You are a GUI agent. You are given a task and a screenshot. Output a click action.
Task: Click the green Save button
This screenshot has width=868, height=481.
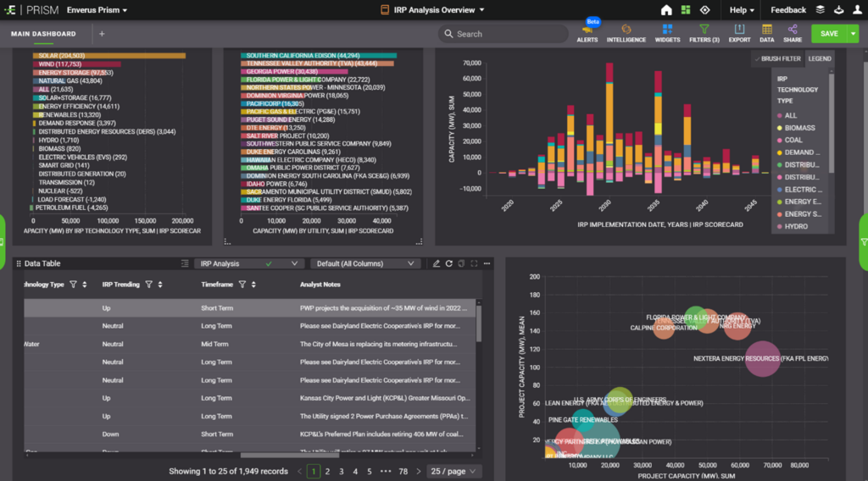[829, 34]
